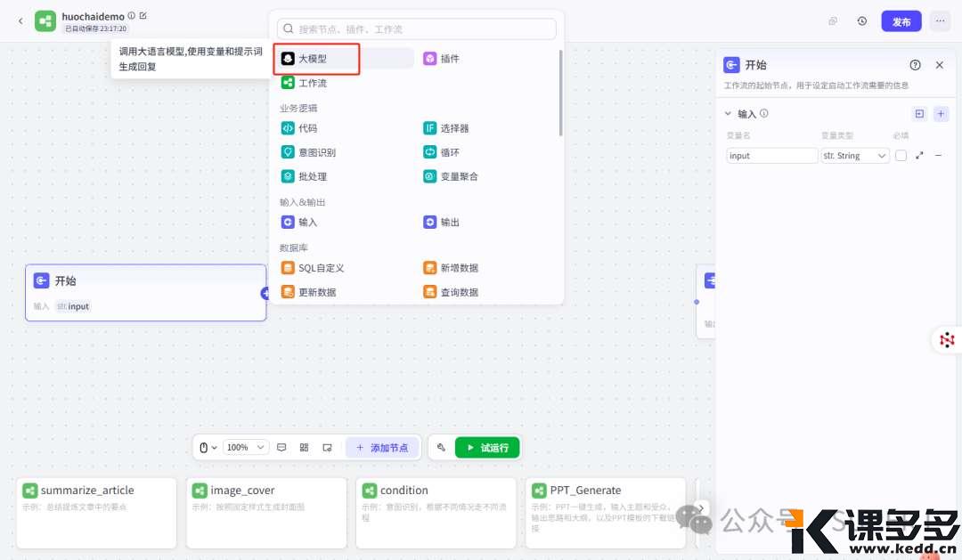Click the version history clock icon near 发布
Viewport: 962px width, 560px height.
(x=861, y=20)
